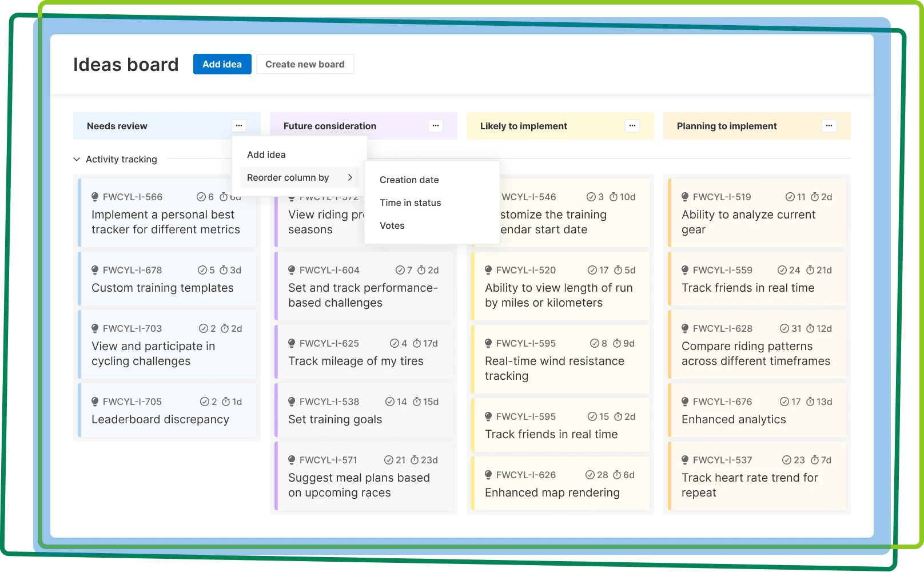Screen dimensions: 924x572
Task: Click lightbulb icon on FWCYL-I-676 card
Action: tap(685, 402)
